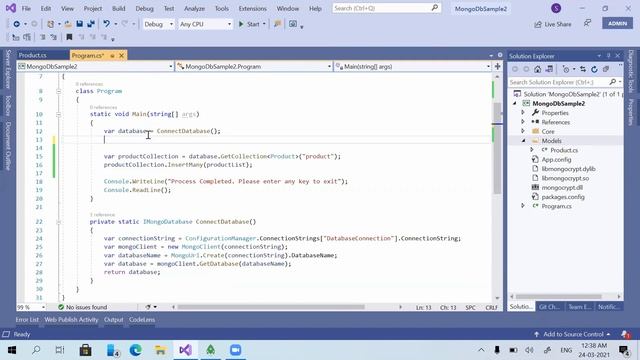Click the Open File folder icon
Viewport: 640px width, 360px height.
68,24
